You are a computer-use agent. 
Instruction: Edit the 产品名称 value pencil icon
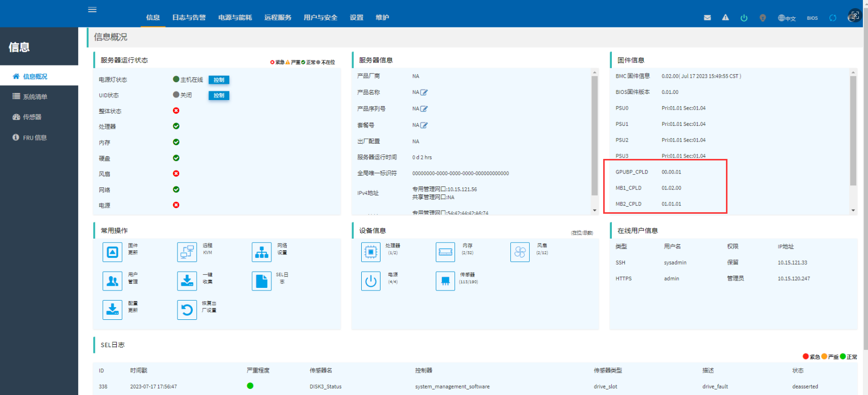(424, 92)
